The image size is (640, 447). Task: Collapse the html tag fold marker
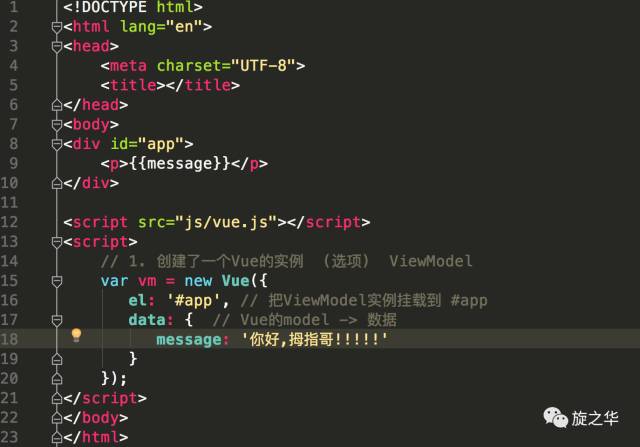(x=57, y=27)
